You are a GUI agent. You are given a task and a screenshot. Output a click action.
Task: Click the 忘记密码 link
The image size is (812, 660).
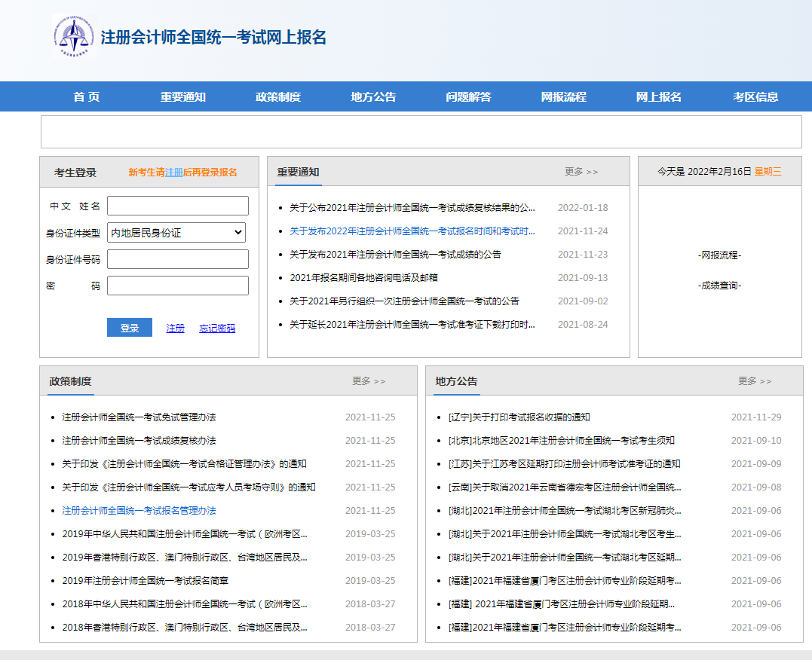pyautogui.click(x=217, y=328)
